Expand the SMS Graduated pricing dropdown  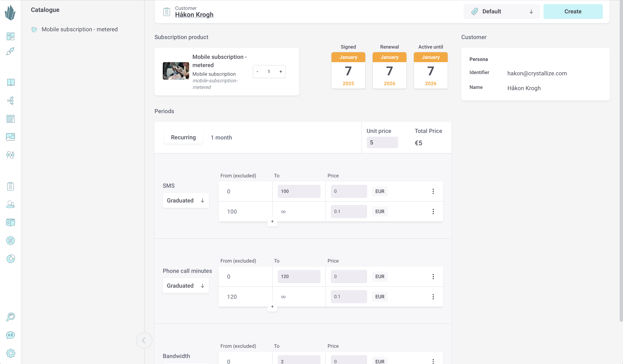pyautogui.click(x=186, y=201)
